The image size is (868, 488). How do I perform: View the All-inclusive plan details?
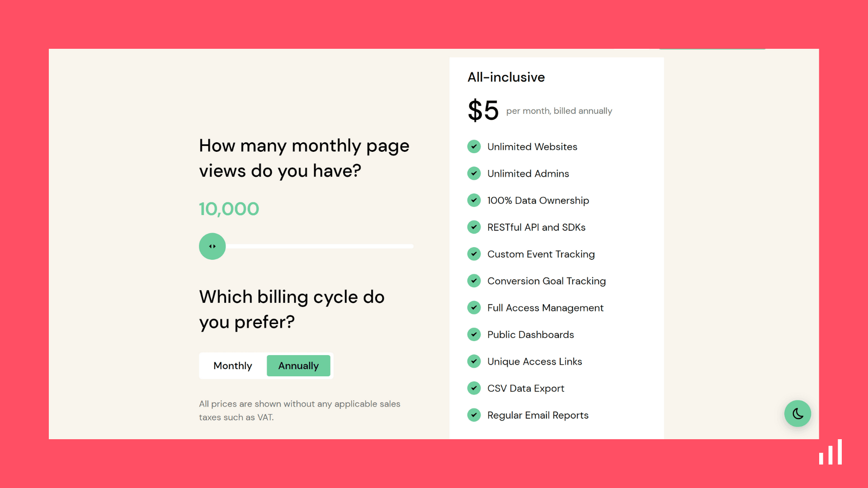click(505, 76)
